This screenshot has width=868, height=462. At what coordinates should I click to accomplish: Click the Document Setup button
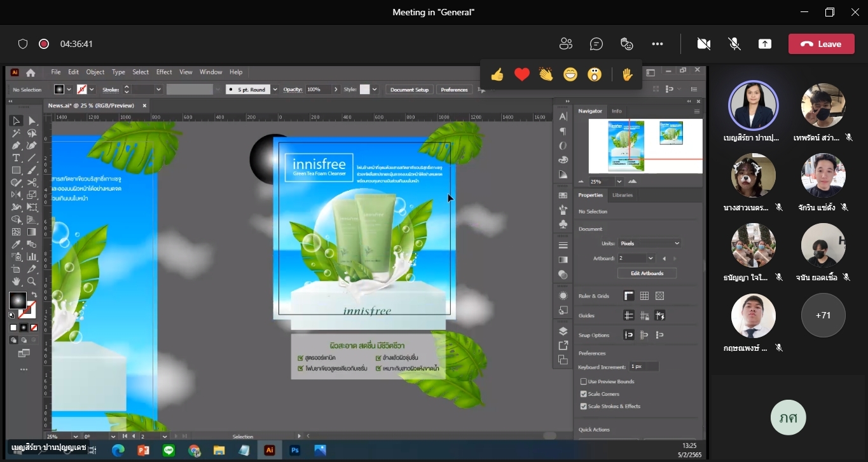(410, 90)
